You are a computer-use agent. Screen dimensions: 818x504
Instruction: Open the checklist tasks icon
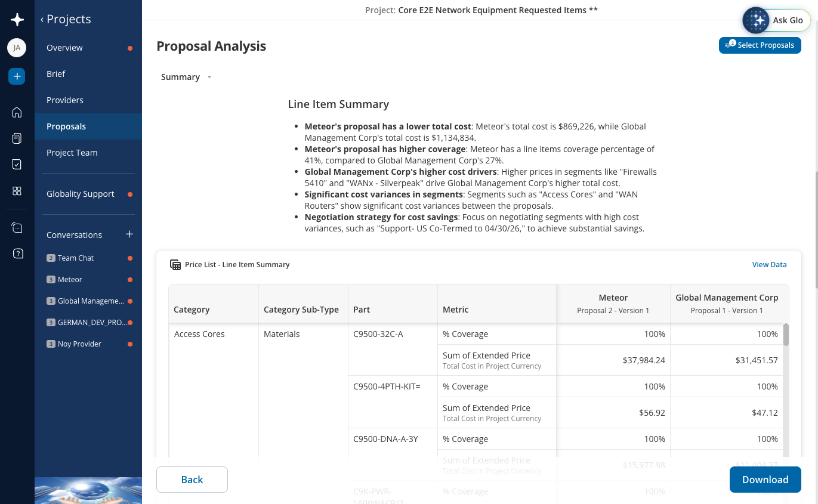click(x=17, y=165)
